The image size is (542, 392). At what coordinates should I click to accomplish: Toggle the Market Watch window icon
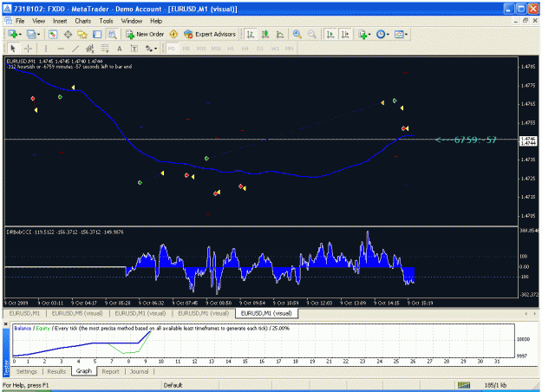tap(53, 34)
